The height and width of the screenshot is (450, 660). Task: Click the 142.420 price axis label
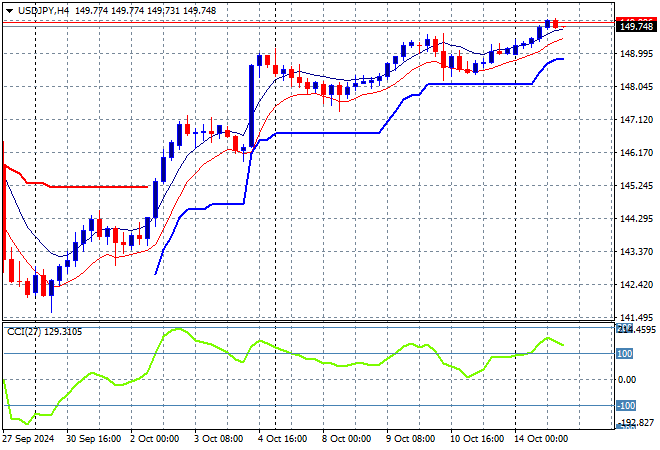[636, 285]
